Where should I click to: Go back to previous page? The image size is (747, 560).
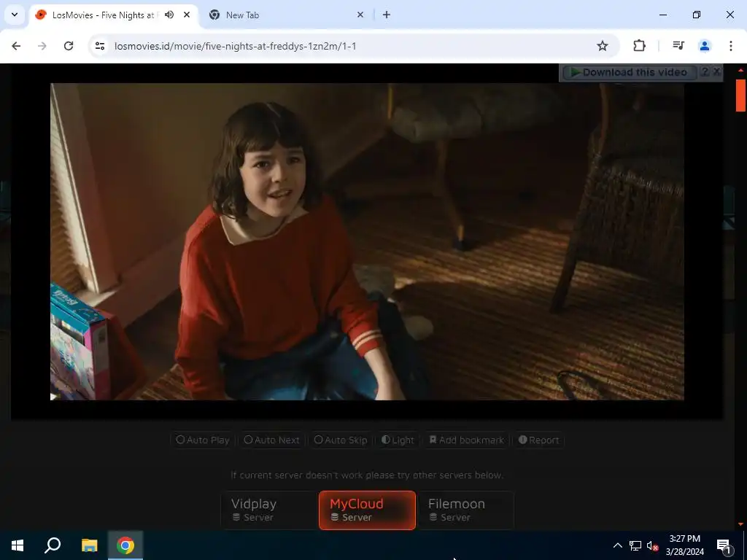tap(16, 46)
